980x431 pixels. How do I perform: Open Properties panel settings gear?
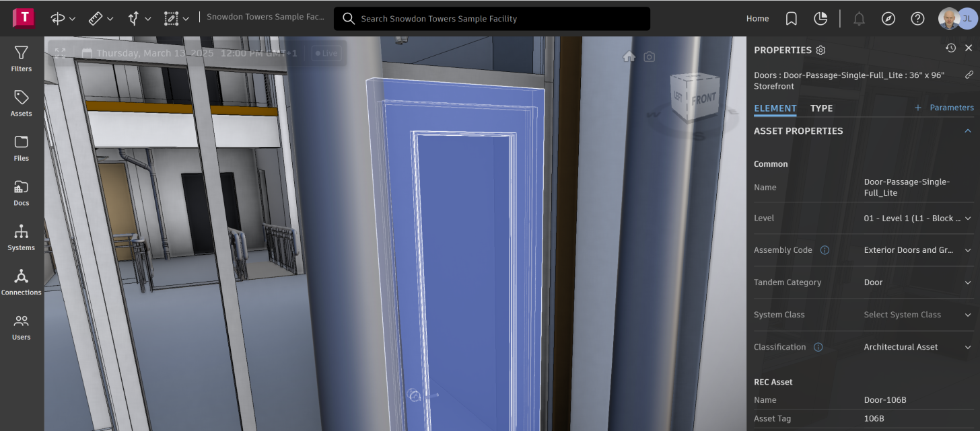pos(820,50)
